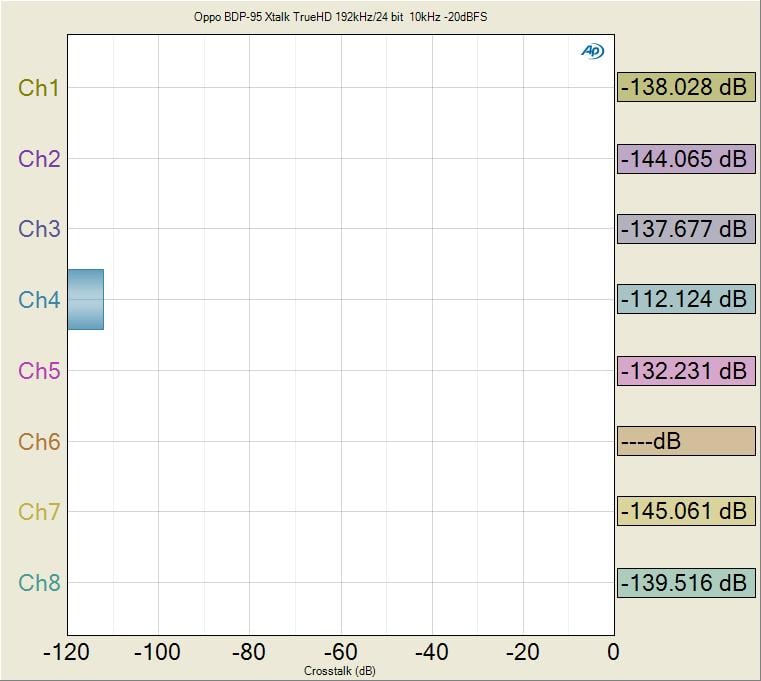Click the Ch3 channel label
Screen dimensions: 761x681
coord(39,229)
